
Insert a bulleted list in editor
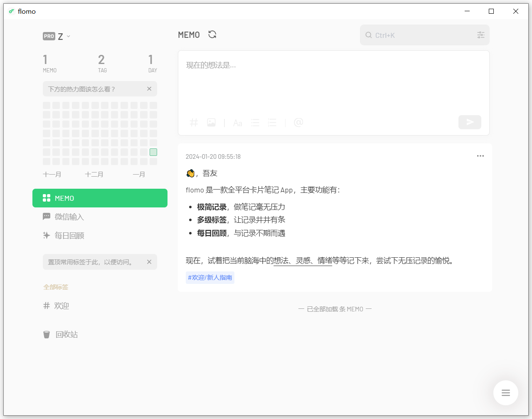click(x=255, y=123)
